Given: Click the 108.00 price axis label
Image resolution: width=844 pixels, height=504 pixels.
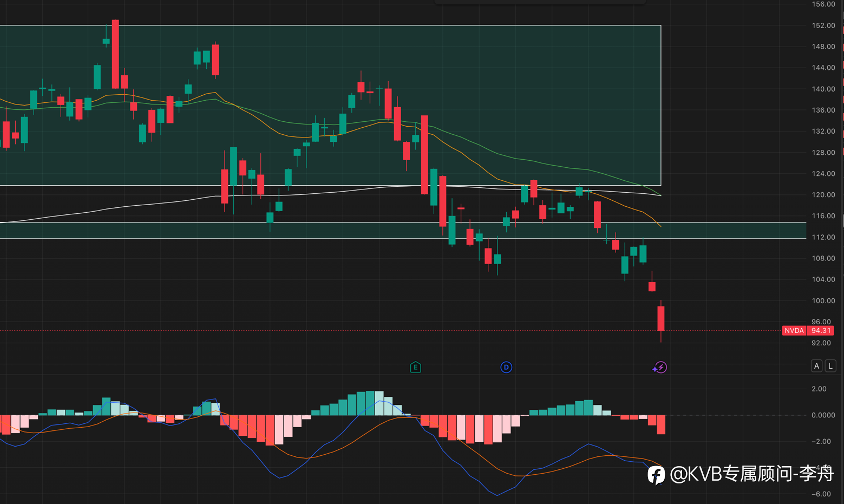Looking at the screenshot, I should (823, 258).
